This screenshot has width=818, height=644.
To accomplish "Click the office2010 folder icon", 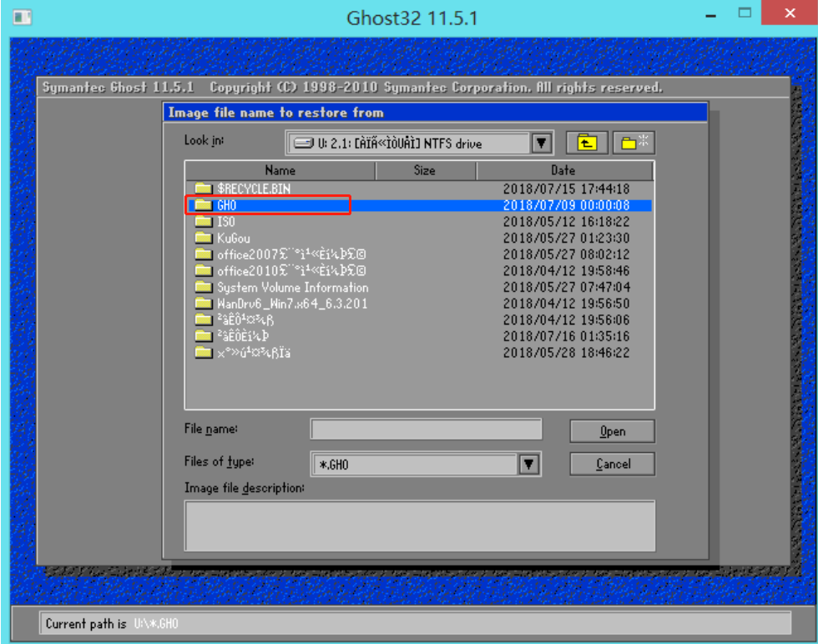I will click(x=203, y=270).
